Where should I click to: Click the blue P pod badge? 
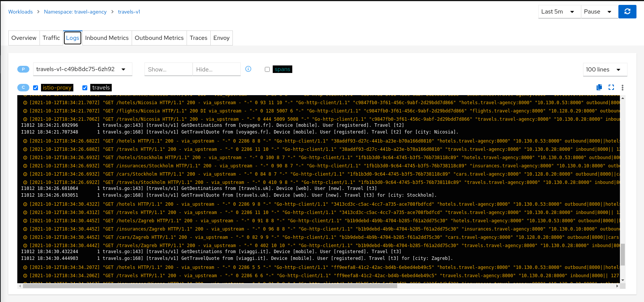tap(23, 69)
